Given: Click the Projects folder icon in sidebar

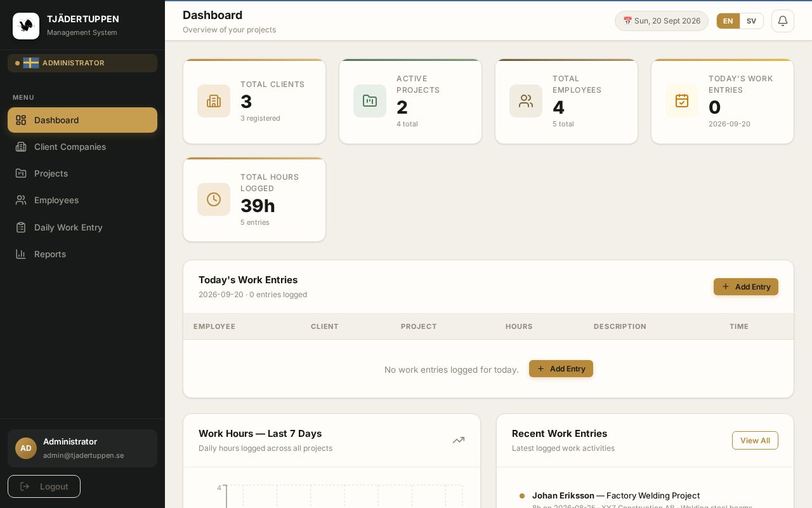Looking at the screenshot, I should (x=21, y=173).
